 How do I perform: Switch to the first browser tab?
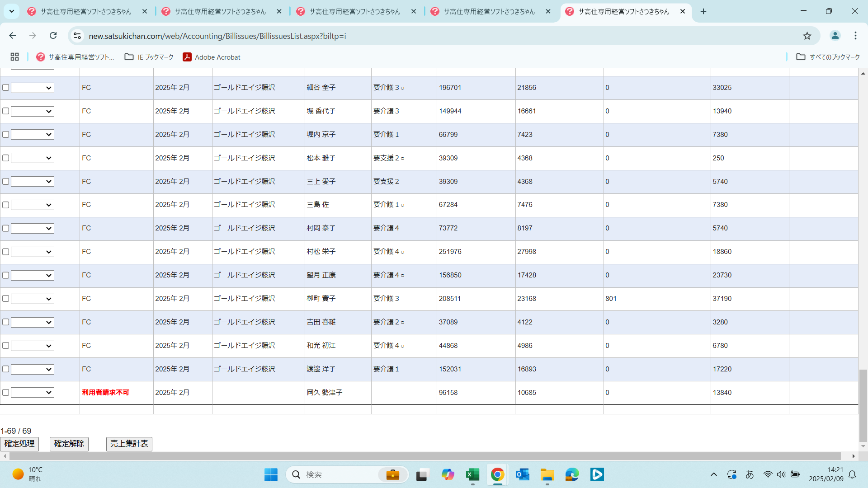point(86,11)
